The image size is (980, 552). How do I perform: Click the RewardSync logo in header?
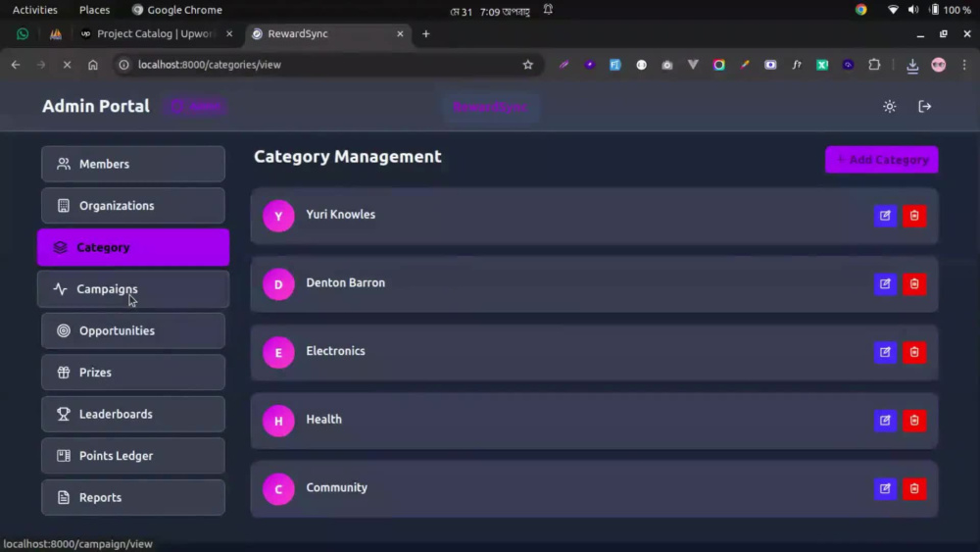coord(490,107)
